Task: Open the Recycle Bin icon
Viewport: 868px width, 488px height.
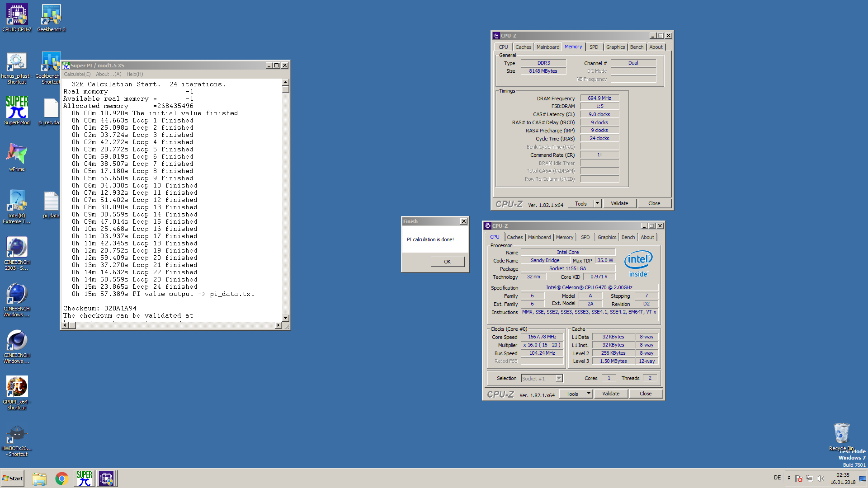Action: click(x=841, y=437)
